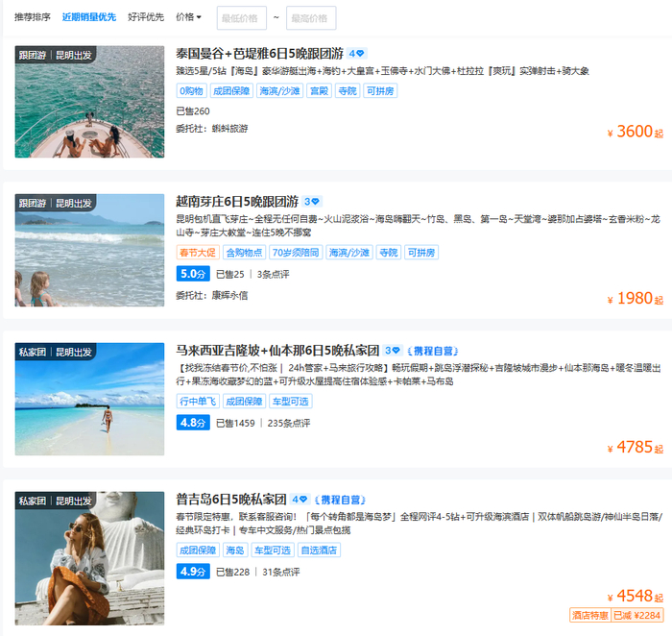672x636 pixels.
Task: Open the Phuket tour Buddha statue thumbnail
Action: [x=89, y=558]
